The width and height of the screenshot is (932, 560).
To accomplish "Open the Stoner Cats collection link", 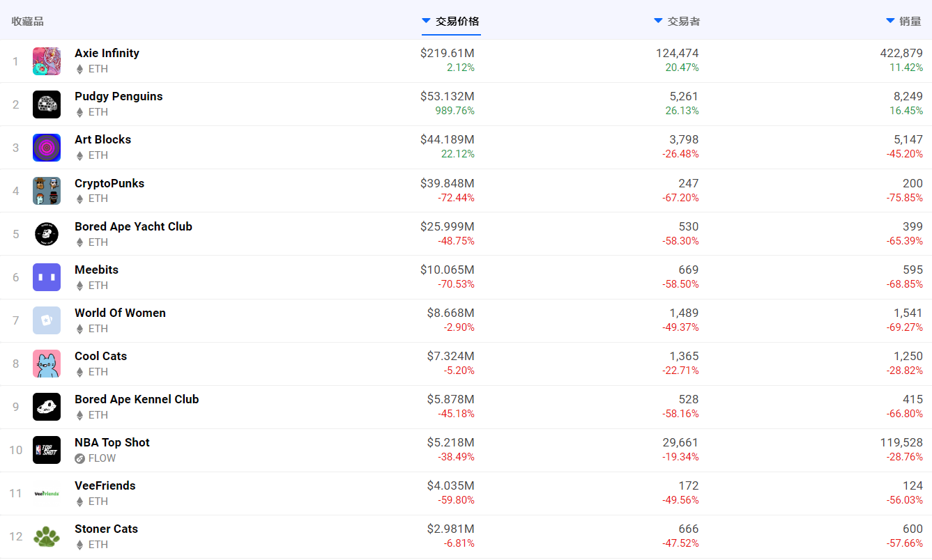I will 106,529.
